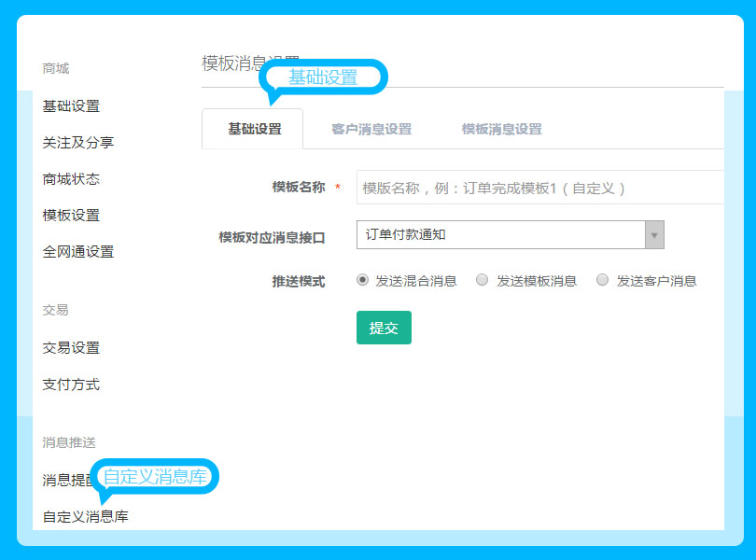This screenshot has width=756, height=560.
Task: Select 商城状态 from the sidebar menu
Action: [71, 179]
